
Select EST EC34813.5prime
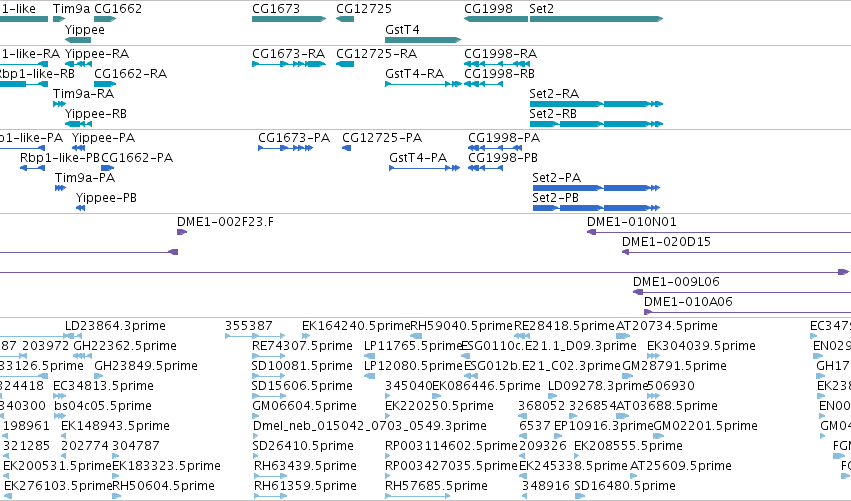coord(59,397)
